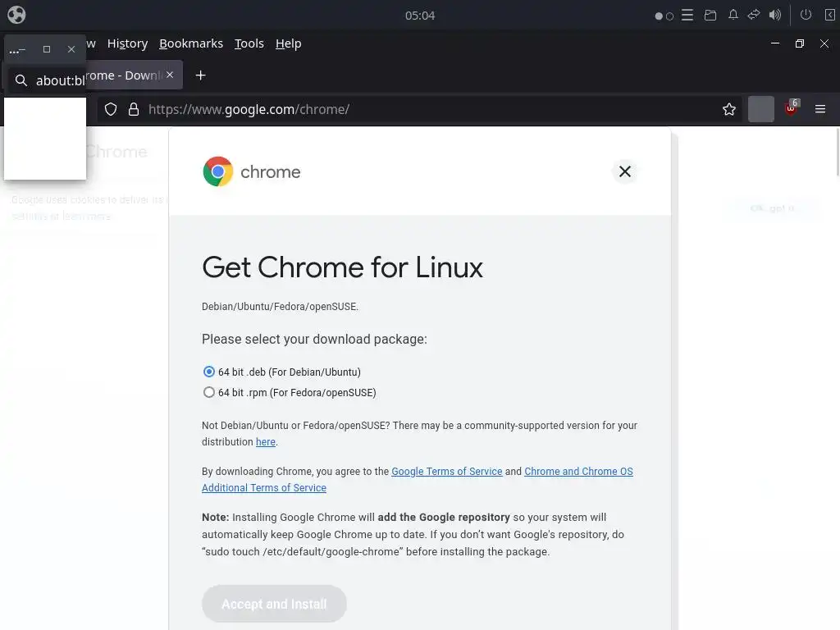
Task: Close the small about:blank window
Action: point(71,49)
